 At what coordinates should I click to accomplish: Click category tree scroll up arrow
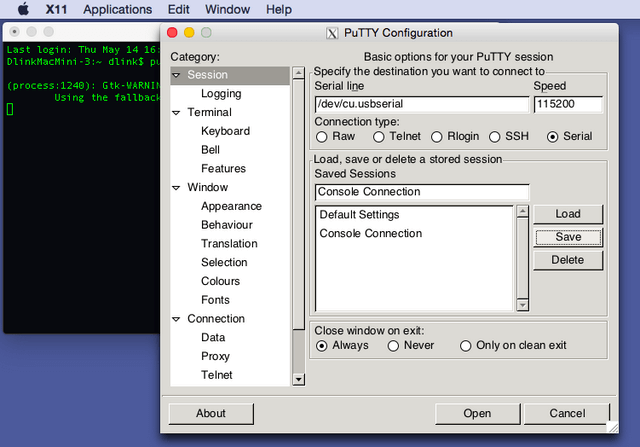click(298, 73)
